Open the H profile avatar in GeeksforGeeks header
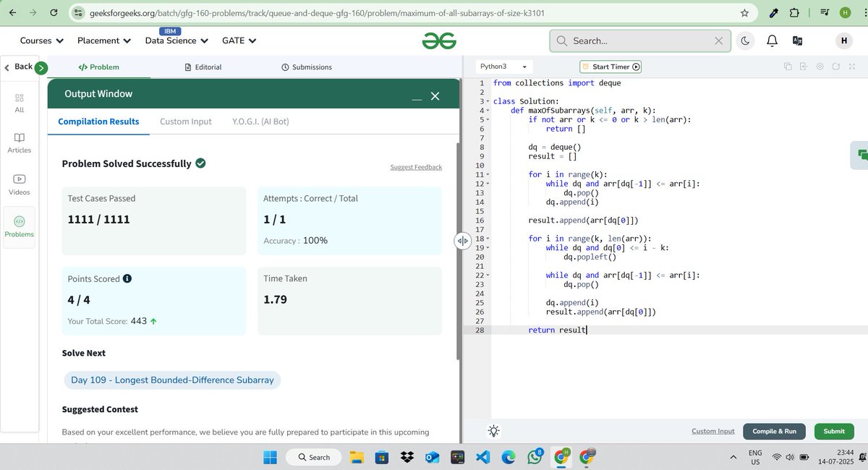This screenshot has width=868, height=470. click(843, 41)
